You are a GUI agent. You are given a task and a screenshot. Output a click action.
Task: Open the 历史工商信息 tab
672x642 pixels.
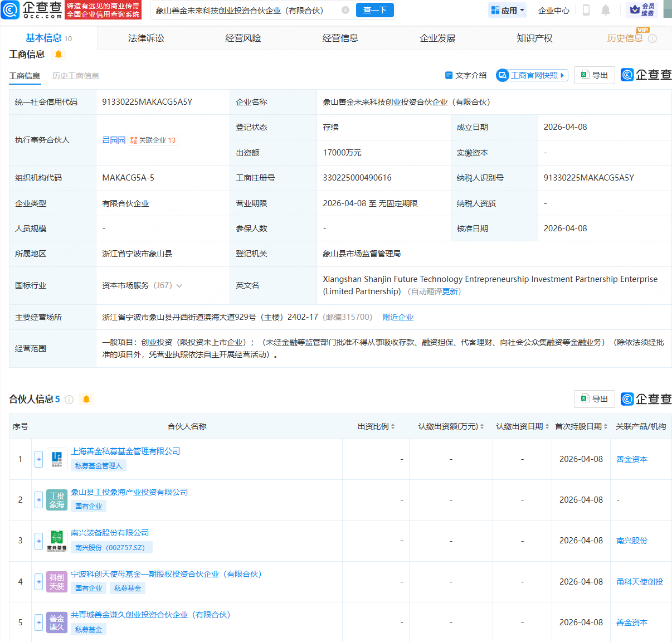75,76
